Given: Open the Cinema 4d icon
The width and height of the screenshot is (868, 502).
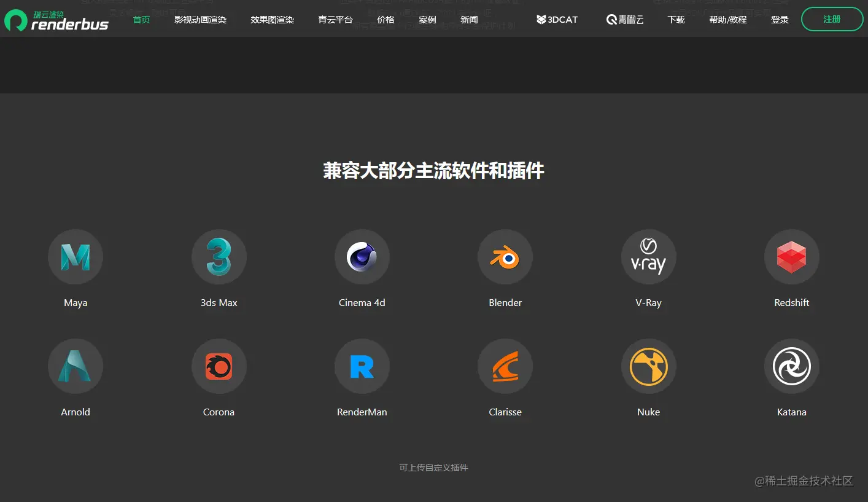Looking at the screenshot, I should 362,257.
